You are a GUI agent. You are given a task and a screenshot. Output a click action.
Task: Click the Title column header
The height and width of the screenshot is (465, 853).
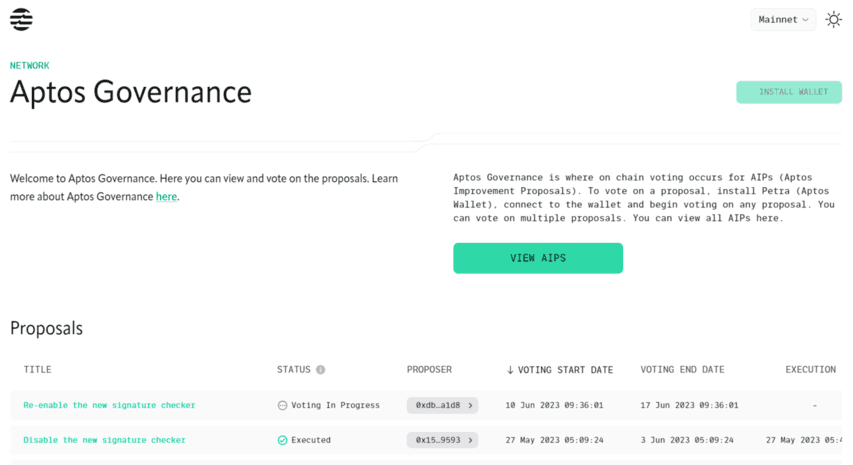[x=38, y=370]
